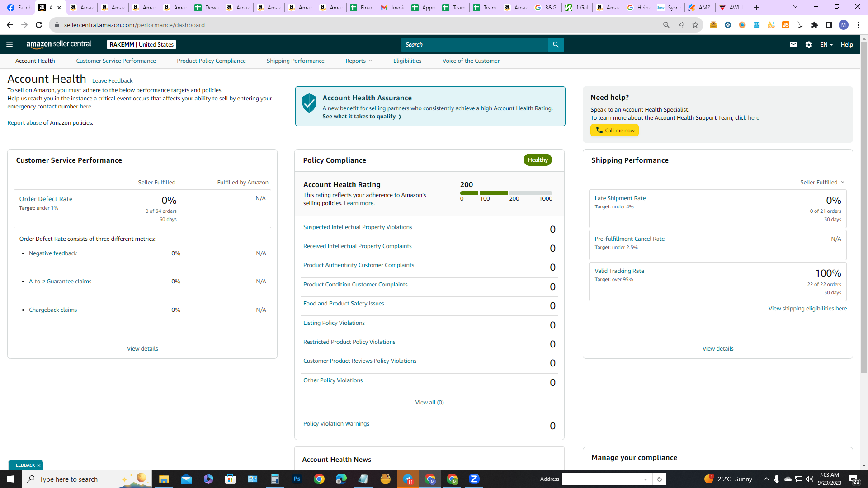Click the Windows taskbar search box
The image size is (868, 488).
pos(87,479)
